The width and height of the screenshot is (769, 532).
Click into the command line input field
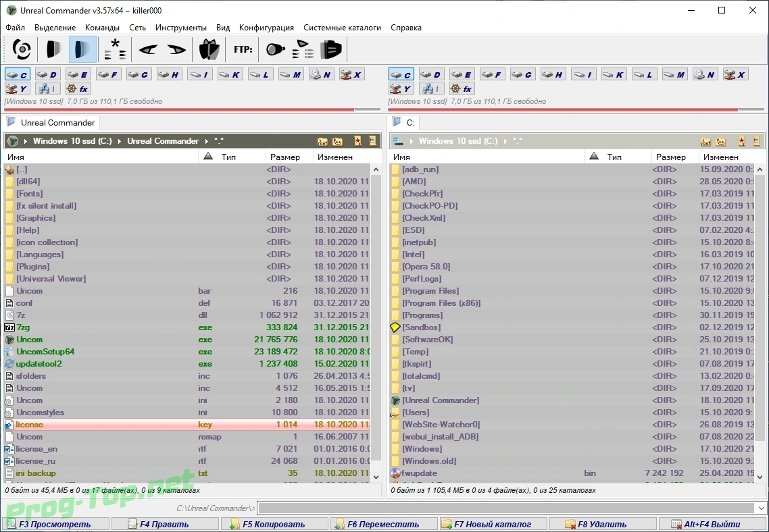pyautogui.click(x=507, y=508)
